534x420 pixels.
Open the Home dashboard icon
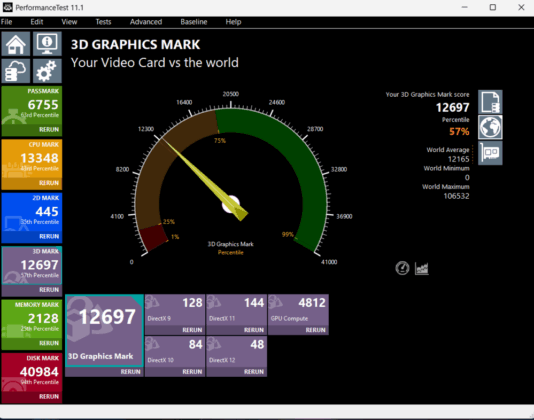(x=16, y=44)
